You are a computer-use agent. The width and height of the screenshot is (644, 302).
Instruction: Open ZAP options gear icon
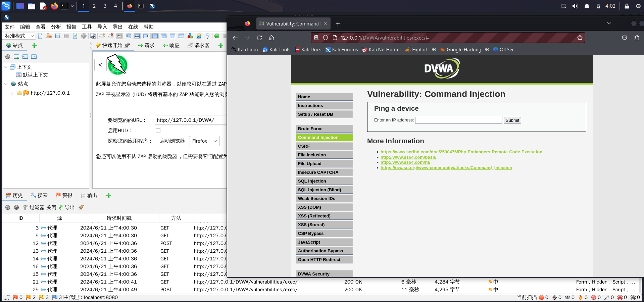(x=84, y=36)
